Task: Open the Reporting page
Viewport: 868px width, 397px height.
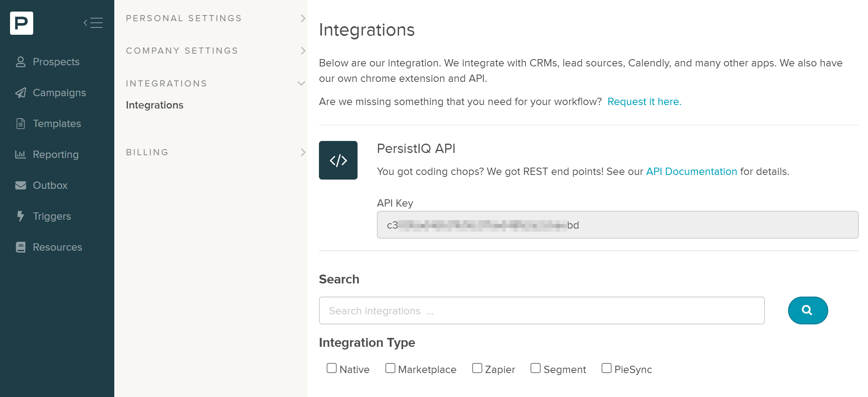Action: click(56, 154)
